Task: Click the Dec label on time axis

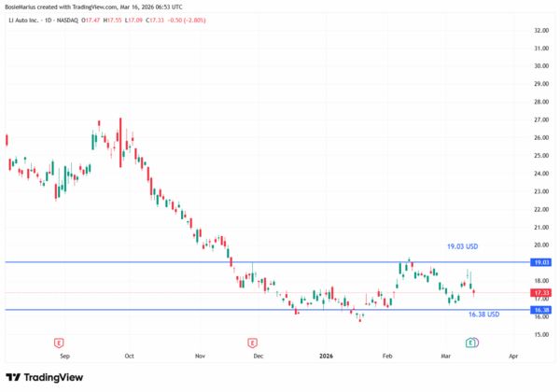Action: tap(259, 356)
